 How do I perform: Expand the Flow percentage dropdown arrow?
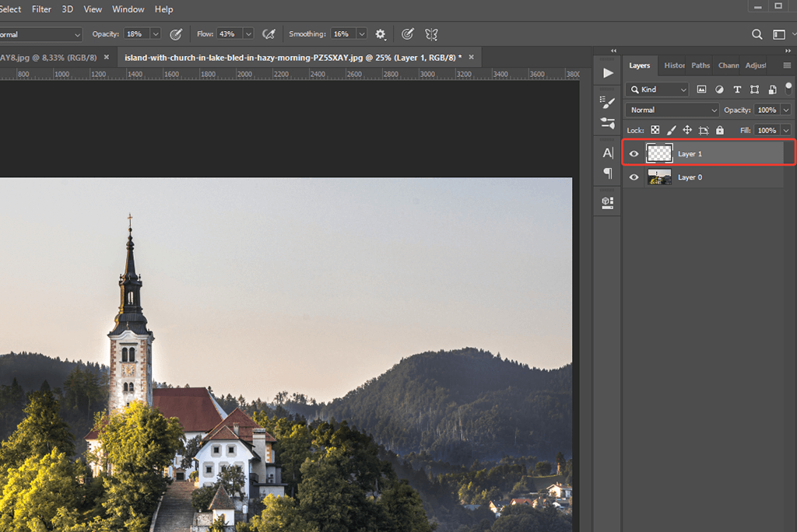248,34
